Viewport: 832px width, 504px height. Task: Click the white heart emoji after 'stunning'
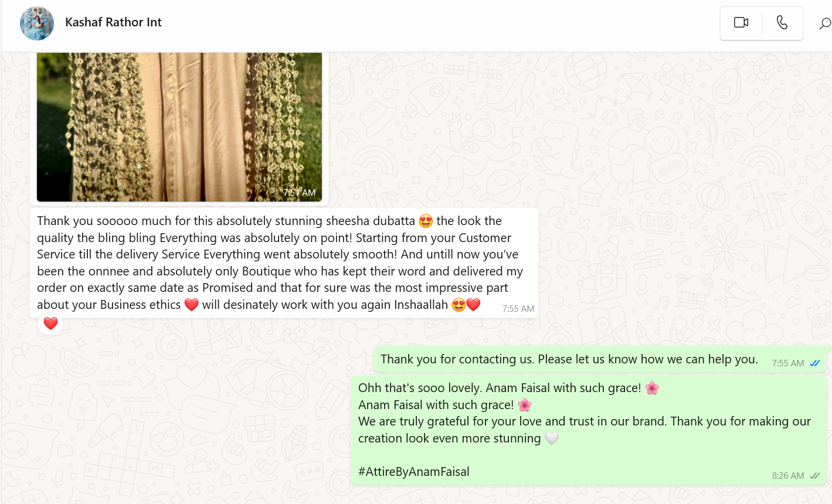[x=552, y=438]
